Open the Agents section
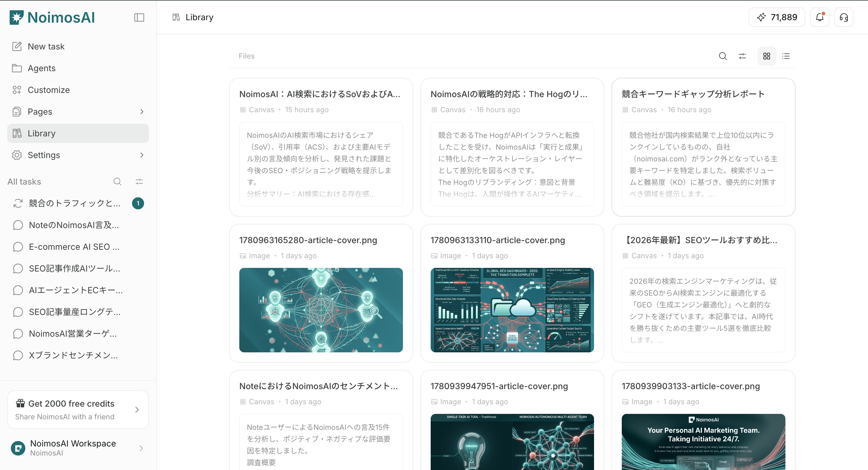The image size is (868, 470). 78,68
